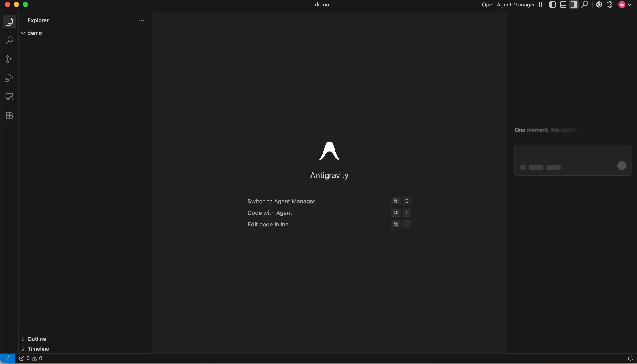Click the Customize Layout icon
637x364 pixels.
(542, 4)
